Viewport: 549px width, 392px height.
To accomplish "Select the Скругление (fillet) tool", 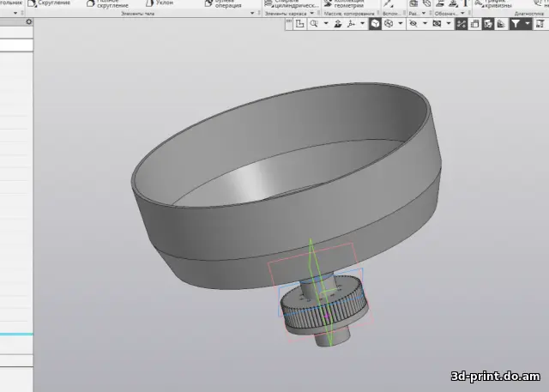I will point(49,3).
